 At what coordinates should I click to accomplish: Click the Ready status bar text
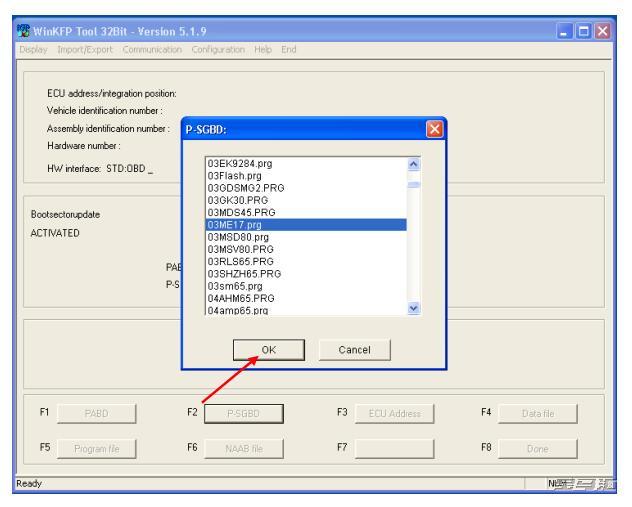coord(29,483)
